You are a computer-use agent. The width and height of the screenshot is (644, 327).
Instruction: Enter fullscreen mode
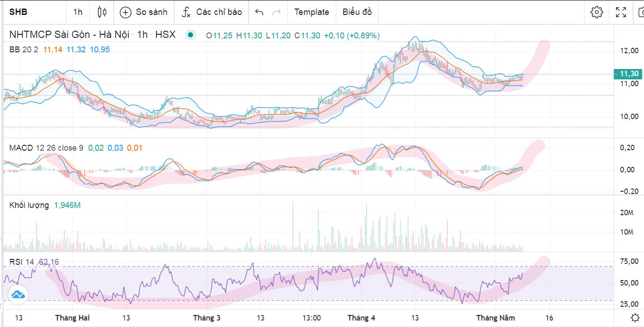point(621,12)
